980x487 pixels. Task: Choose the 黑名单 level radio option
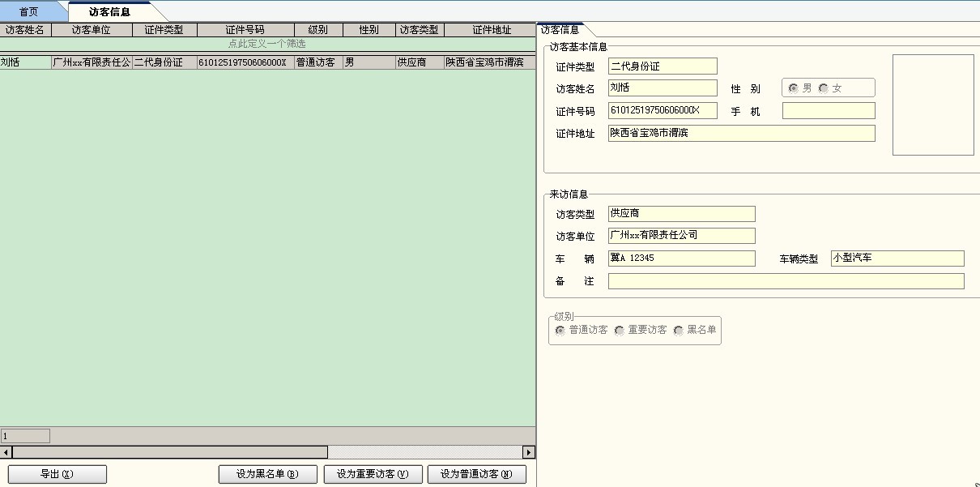point(679,331)
